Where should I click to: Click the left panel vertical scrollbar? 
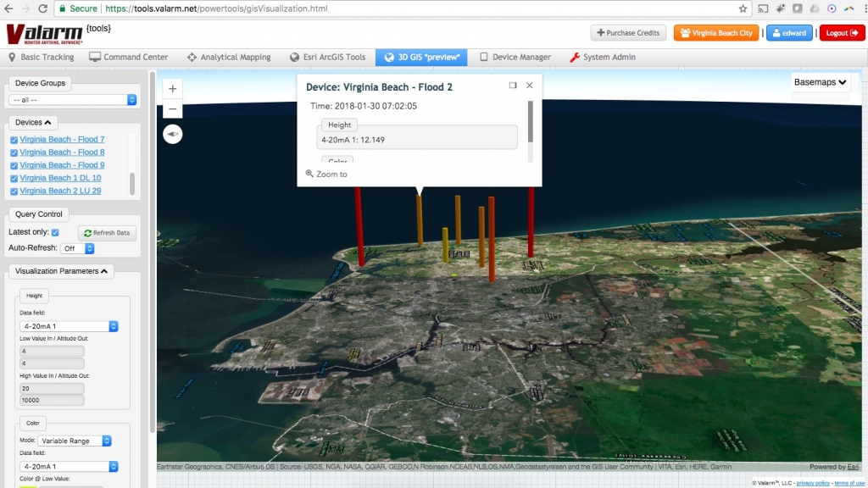point(153,252)
